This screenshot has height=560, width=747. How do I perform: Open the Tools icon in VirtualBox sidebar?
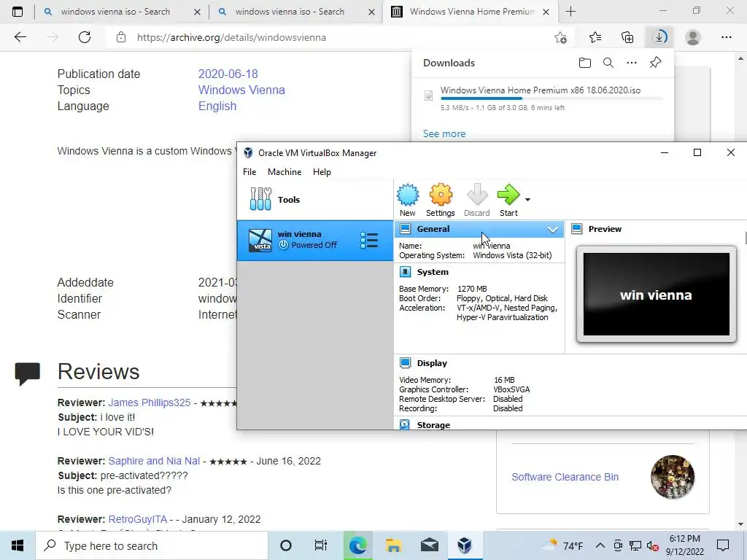click(260, 199)
